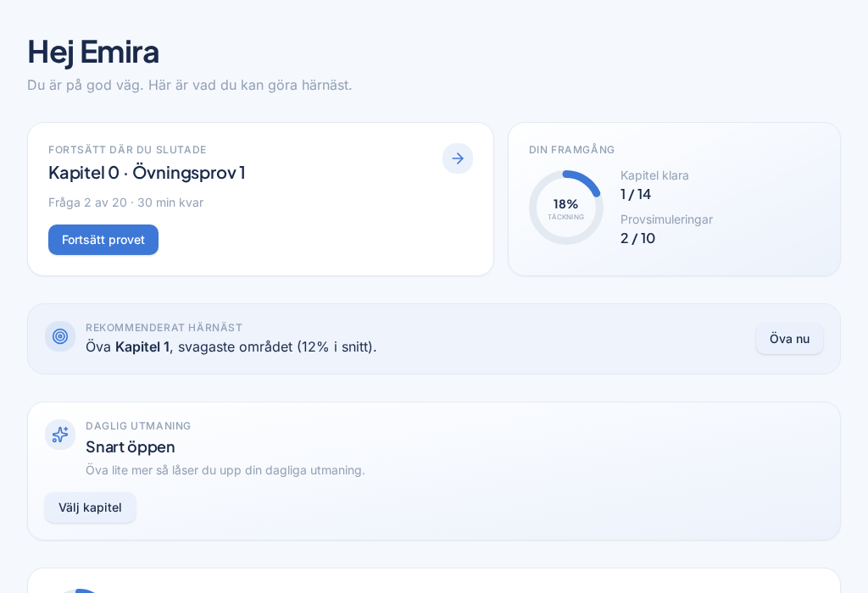
Task: Click the Din framgång section label
Action: [x=572, y=150]
